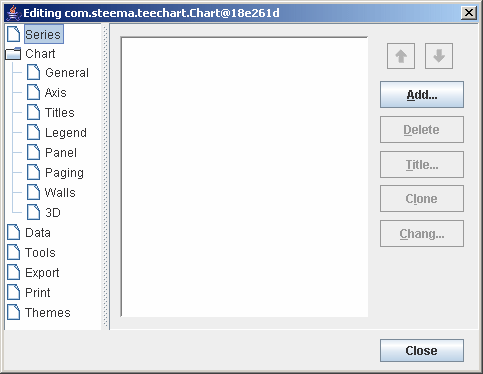
Task: Collapse the Chart folder icon
Action: click(x=13, y=54)
